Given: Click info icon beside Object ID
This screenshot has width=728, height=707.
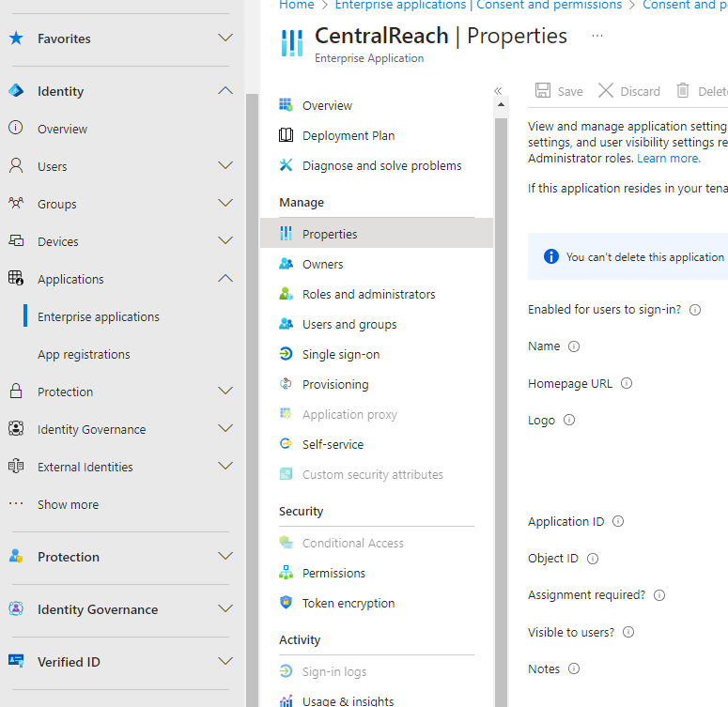Looking at the screenshot, I should tap(593, 559).
